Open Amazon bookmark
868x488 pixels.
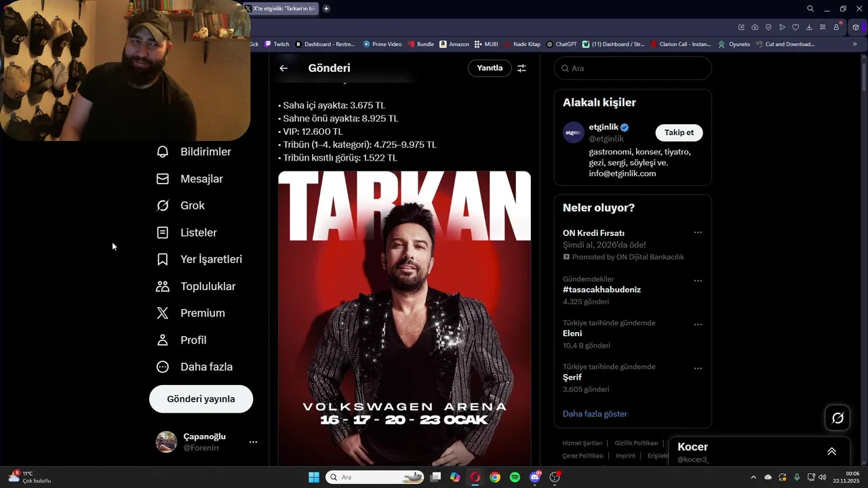click(x=454, y=44)
